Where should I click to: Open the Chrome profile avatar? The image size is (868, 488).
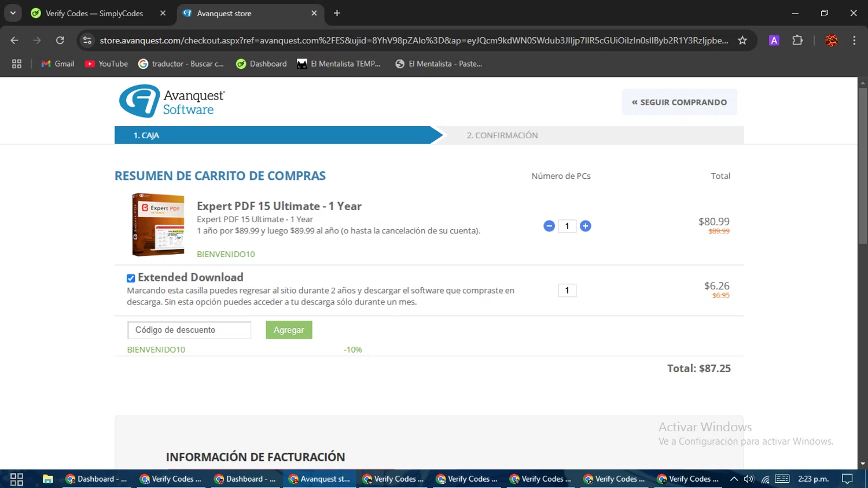coord(832,41)
